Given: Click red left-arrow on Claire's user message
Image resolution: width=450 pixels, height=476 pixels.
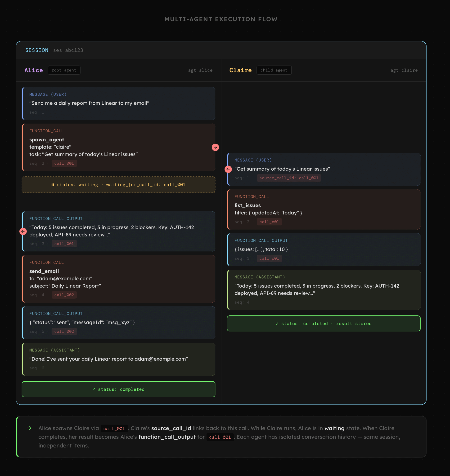Looking at the screenshot, I should coord(228,169).
